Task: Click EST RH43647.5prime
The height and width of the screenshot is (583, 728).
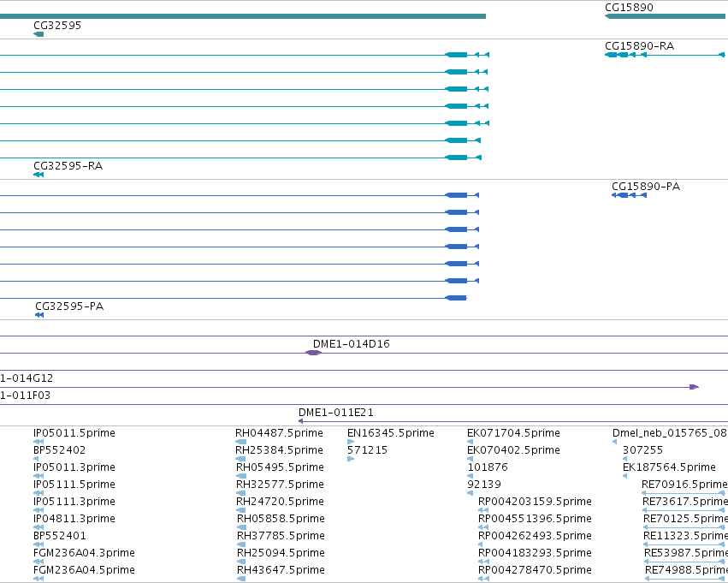Action: click(x=281, y=570)
